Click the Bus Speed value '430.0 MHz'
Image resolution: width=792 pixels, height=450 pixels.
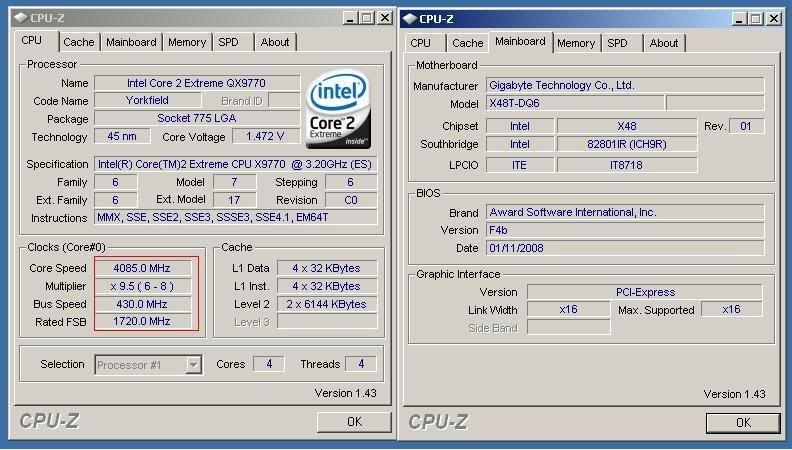pos(142,304)
